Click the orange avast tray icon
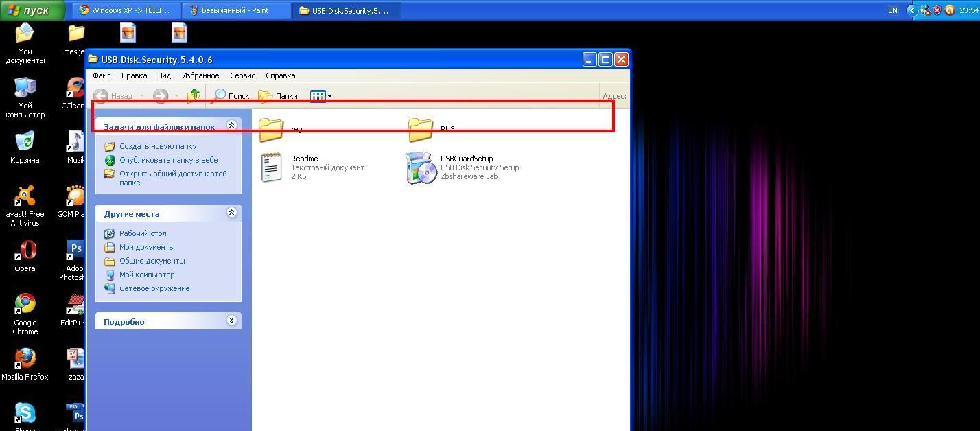 pyautogui.click(x=950, y=10)
